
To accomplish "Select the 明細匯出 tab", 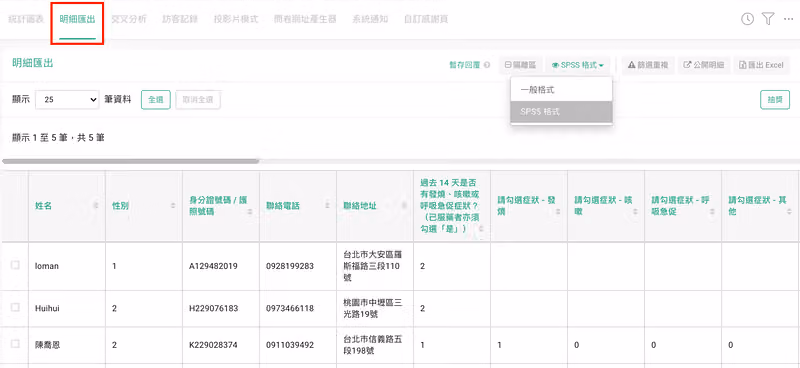I will pyautogui.click(x=78, y=19).
